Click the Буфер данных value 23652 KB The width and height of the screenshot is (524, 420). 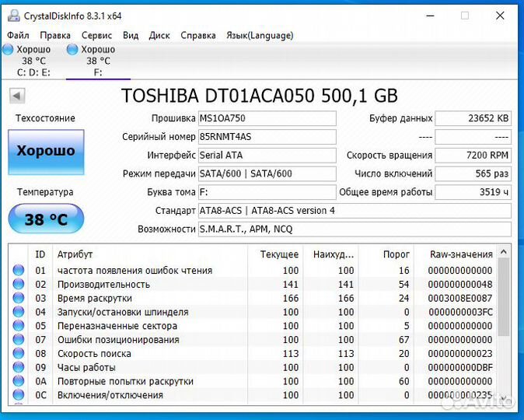tap(473, 118)
